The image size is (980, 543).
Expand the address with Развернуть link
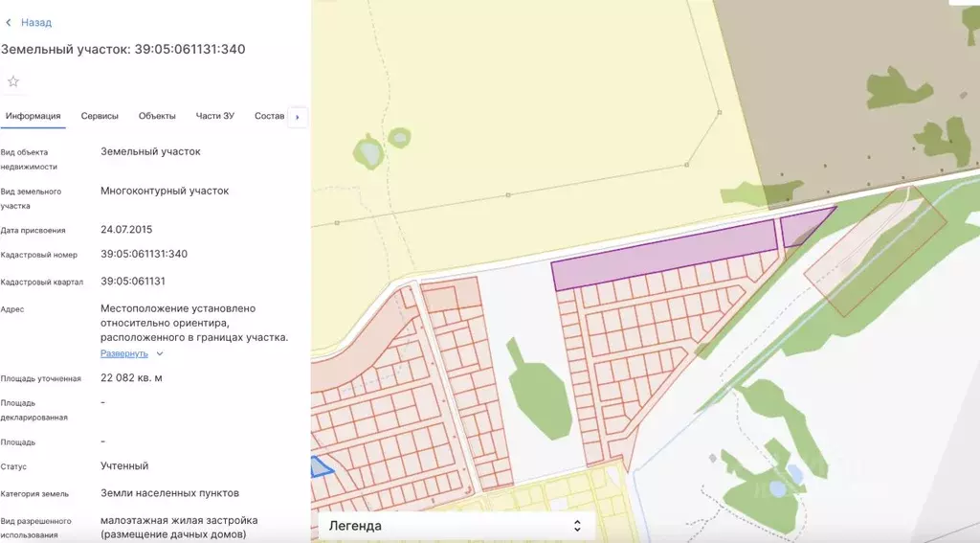click(x=123, y=353)
